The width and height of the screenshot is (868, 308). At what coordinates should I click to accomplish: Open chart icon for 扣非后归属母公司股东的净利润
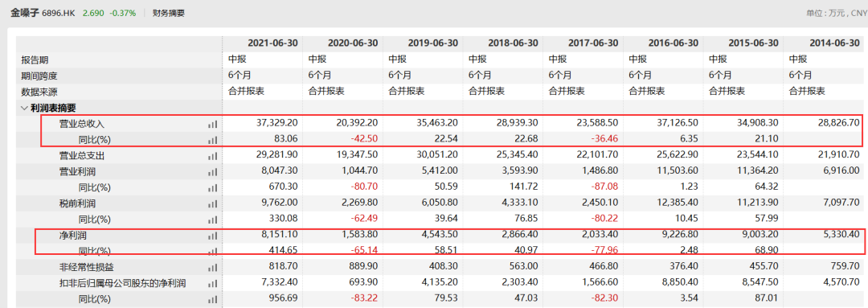pos(212,284)
